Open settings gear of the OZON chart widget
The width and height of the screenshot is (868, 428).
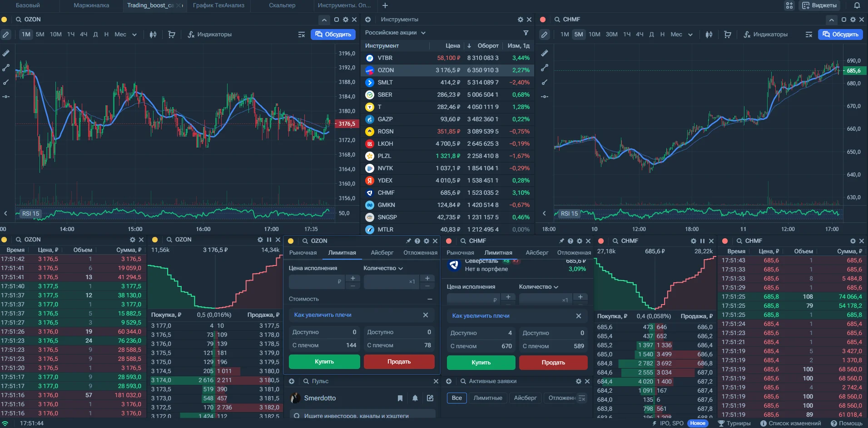click(x=345, y=20)
